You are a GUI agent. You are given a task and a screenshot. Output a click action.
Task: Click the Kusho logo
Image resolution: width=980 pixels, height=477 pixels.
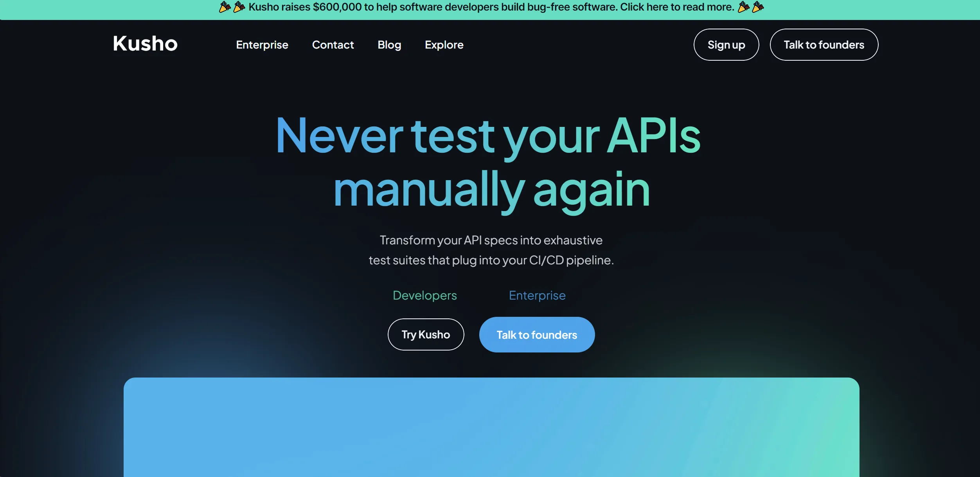(x=145, y=43)
